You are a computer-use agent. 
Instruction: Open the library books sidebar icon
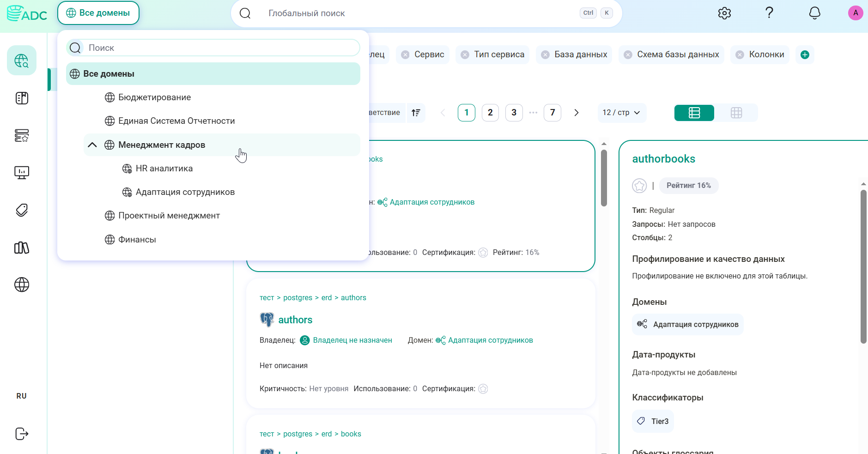(x=22, y=248)
